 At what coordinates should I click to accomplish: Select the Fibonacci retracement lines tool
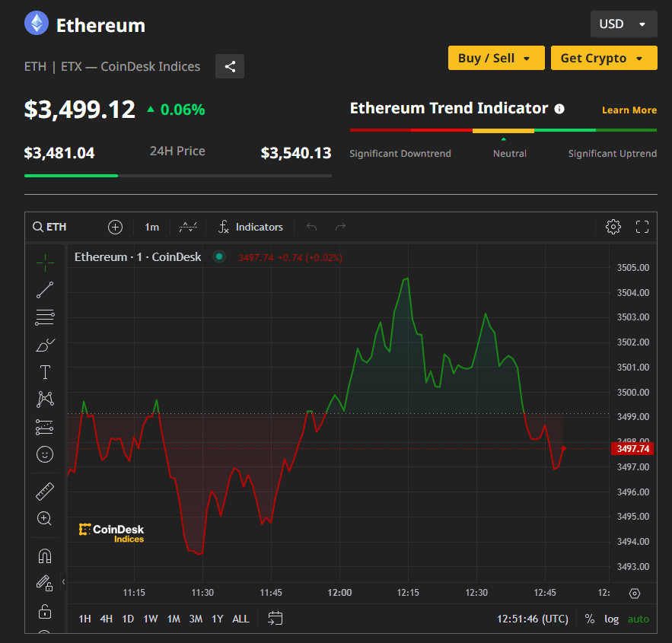tap(45, 317)
